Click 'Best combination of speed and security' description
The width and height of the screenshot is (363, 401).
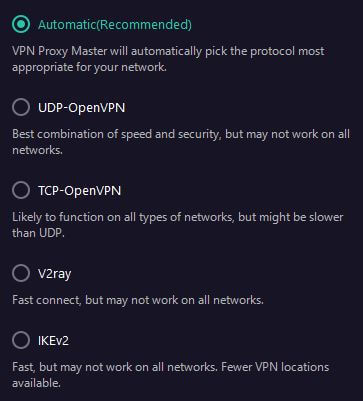pos(181,134)
